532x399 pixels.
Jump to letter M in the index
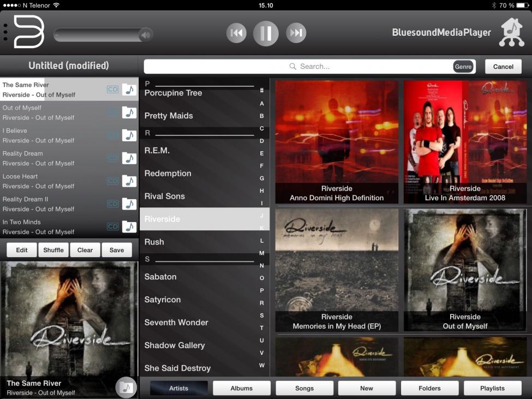(x=261, y=253)
